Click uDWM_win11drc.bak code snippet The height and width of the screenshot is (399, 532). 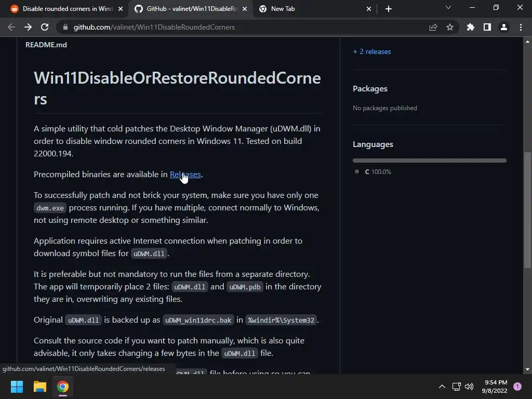[198, 320]
